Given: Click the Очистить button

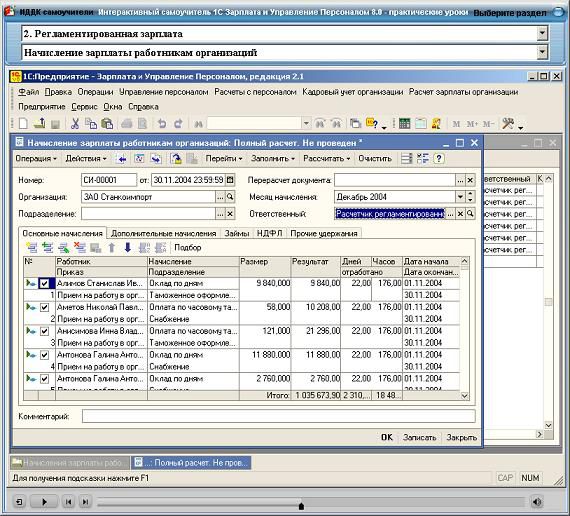Looking at the screenshot, I should [x=375, y=159].
